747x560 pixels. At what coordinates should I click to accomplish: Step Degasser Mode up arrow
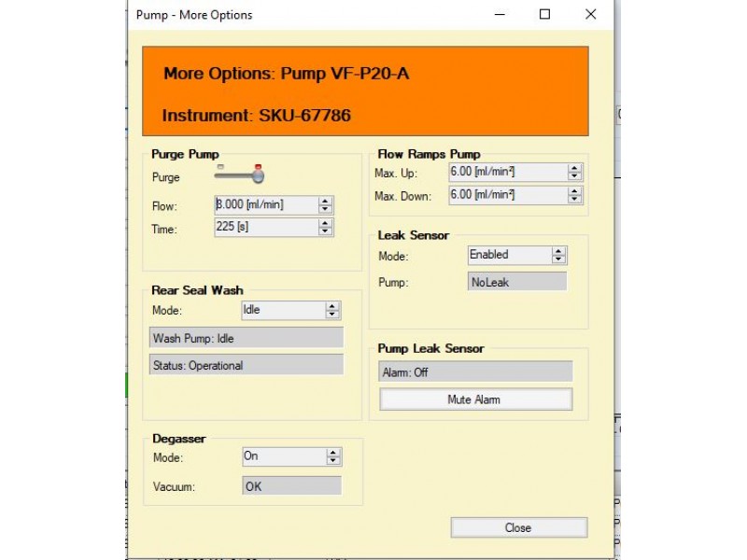pyautogui.click(x=333, y=453)
